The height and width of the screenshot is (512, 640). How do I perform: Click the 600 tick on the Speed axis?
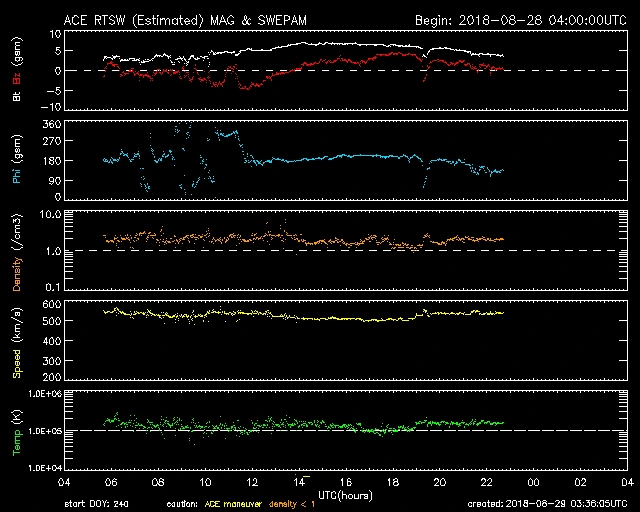52,304
